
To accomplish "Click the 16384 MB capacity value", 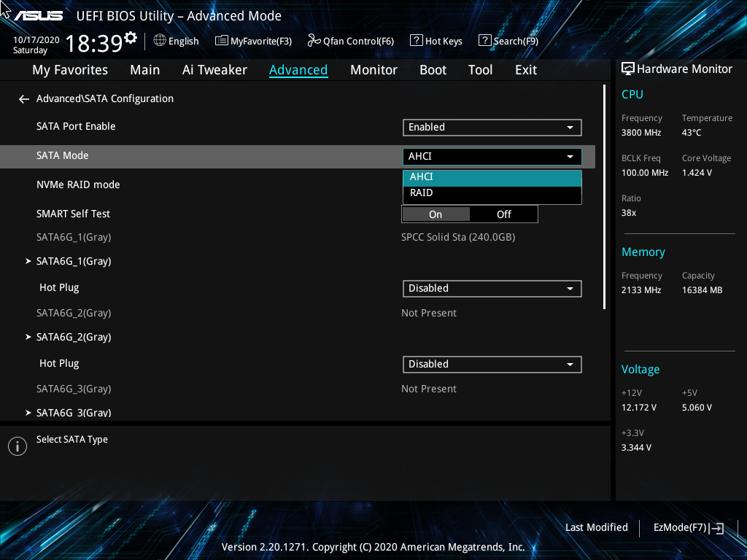I will click(703, 290).
